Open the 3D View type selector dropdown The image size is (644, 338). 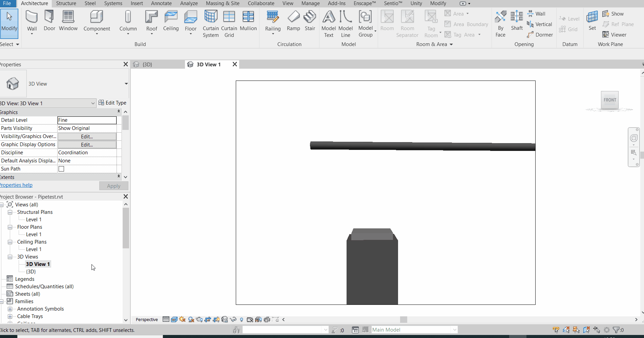coord(126,84)
